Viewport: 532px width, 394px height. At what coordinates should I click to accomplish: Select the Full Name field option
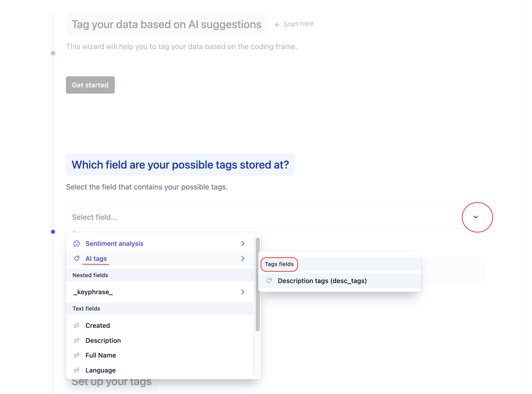point(101,355)
